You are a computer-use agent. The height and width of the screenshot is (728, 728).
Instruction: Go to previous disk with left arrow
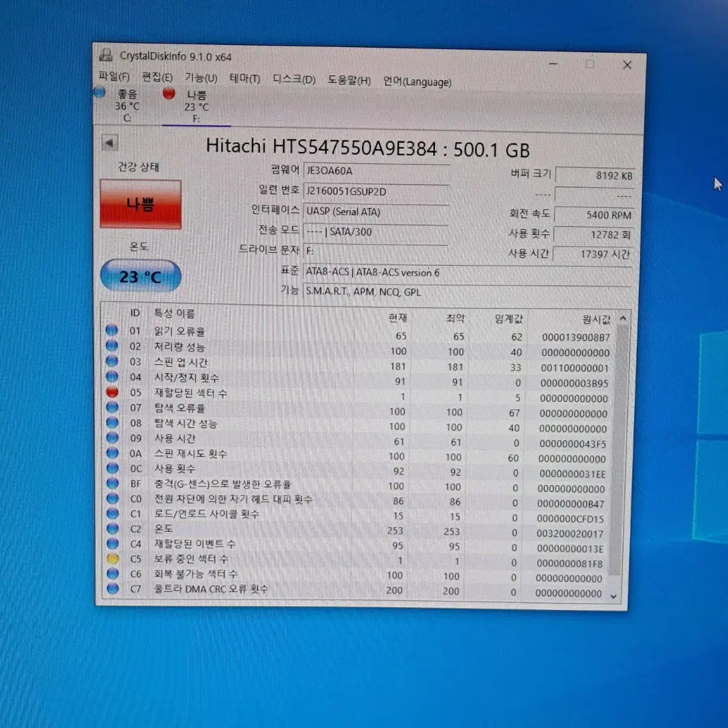[x=110, y=143]
